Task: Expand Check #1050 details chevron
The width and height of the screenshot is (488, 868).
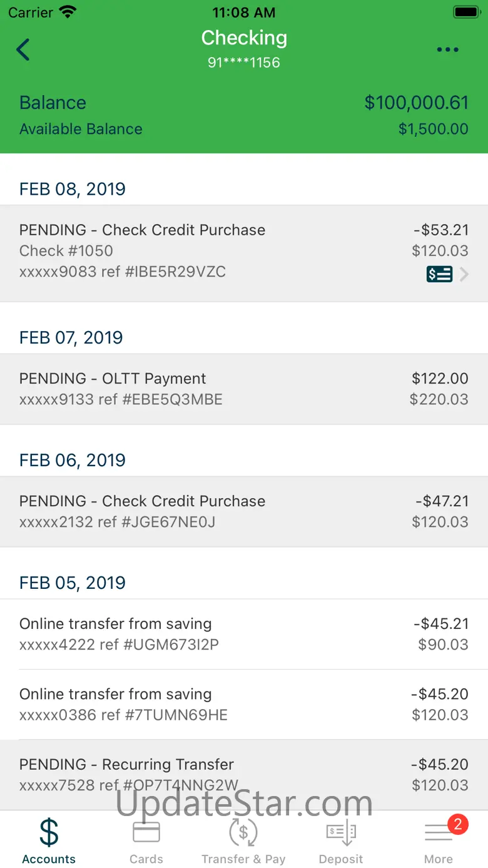Action: (x=464, y=274)
